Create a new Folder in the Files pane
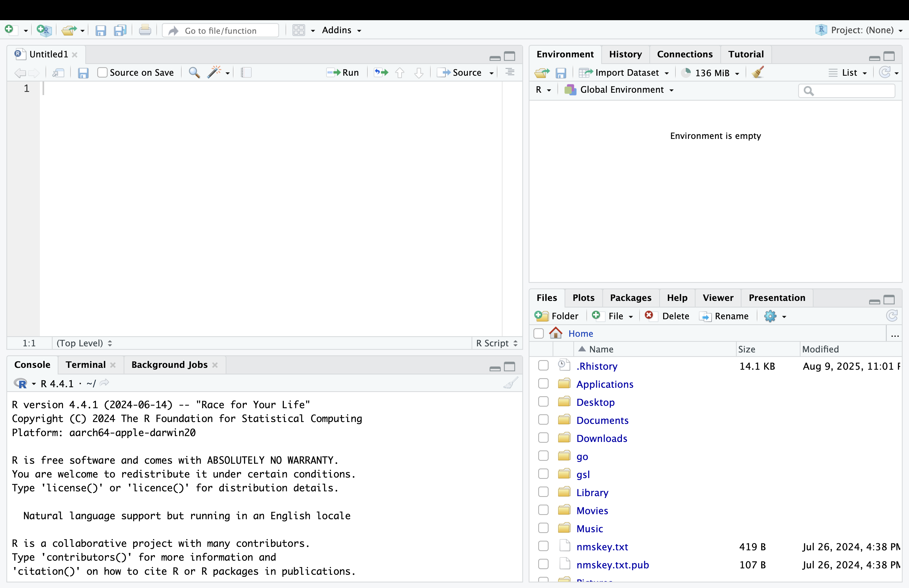 pyautogui.click(x=557, y=316)
